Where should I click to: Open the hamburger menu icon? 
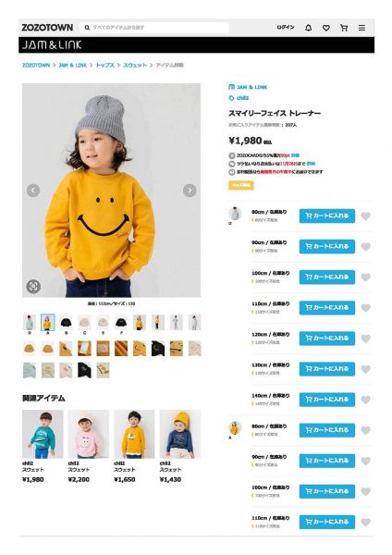[361, 28]
